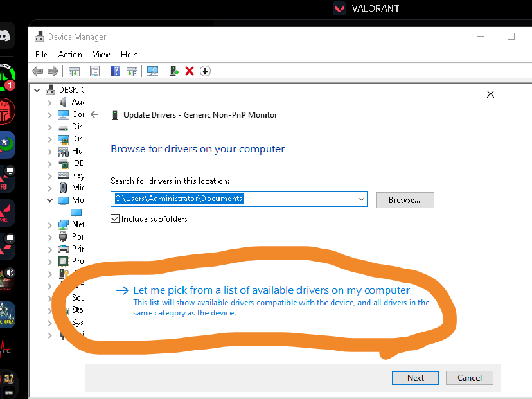Expand the Display adapters chevron
The width and height of the screenshot is (532, 399).
click(x=50, y=139)
